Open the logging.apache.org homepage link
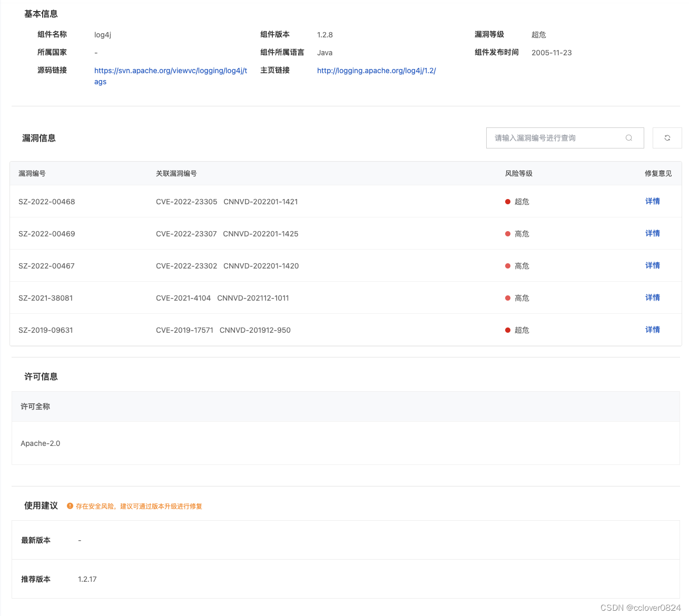Screen dimensions: 689x616 [x=377, y=71]
